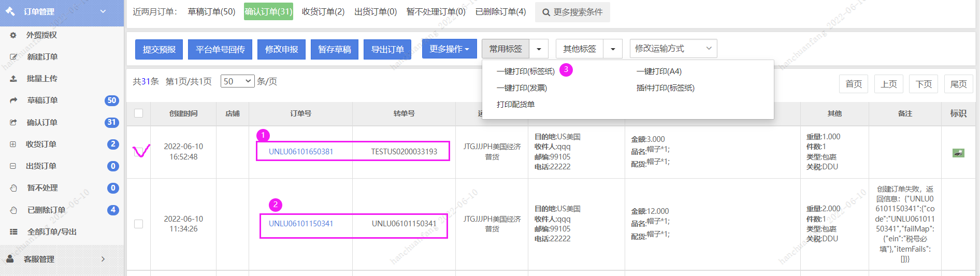Open 更多搜索条件 search options
Screen dimensions: 980x276
click(x=572, y=12)
